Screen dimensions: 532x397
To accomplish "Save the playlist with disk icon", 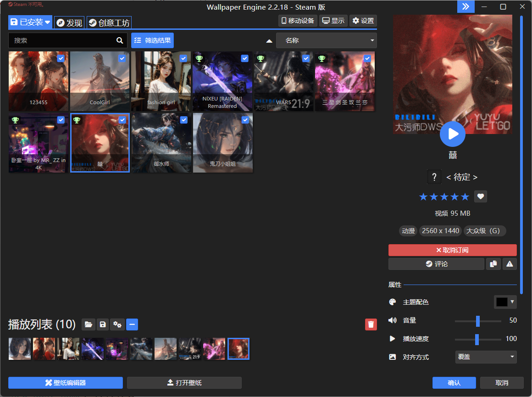I will pyautogui.click(x=103, y=324).
